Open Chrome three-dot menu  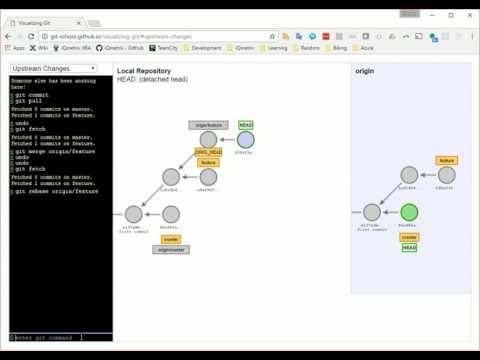(x=472, y=36)
